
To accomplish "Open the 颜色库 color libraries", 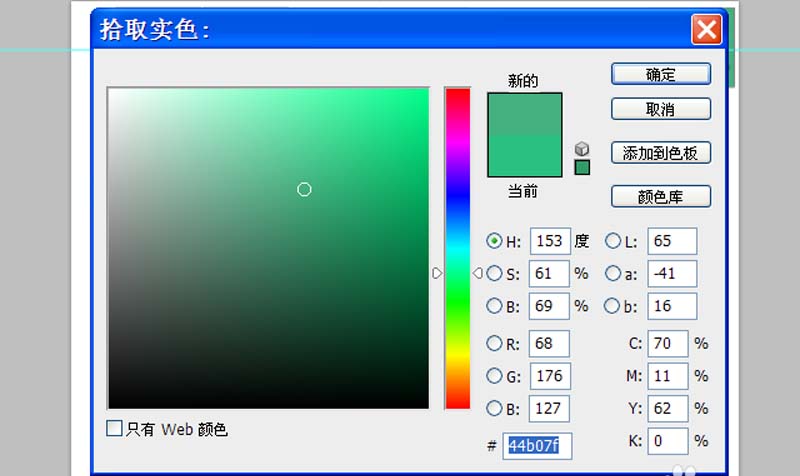I will pos(661,196).
